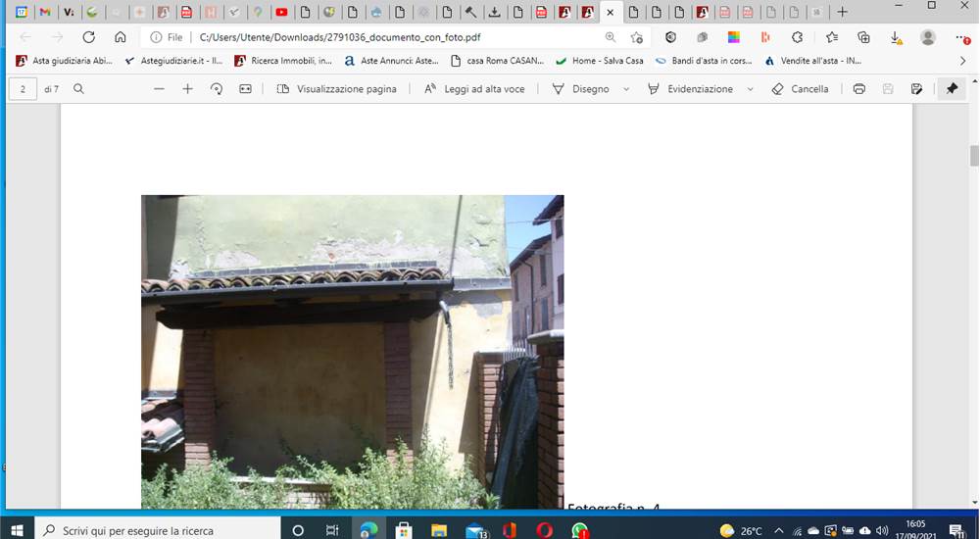Toggle the pin toolbar button

pyautogui.click(x=952, y=89)
